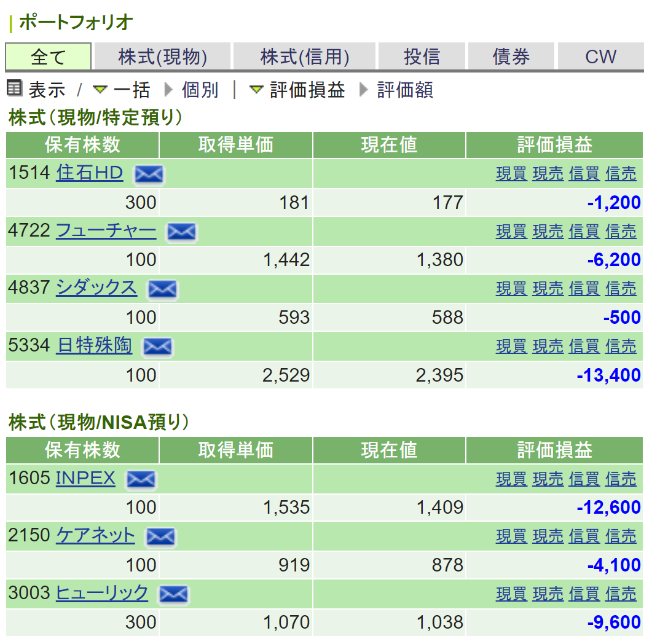Click 現買 for 住石HD
This screenshot has height=644, width=652.
[x=511, y=174]
